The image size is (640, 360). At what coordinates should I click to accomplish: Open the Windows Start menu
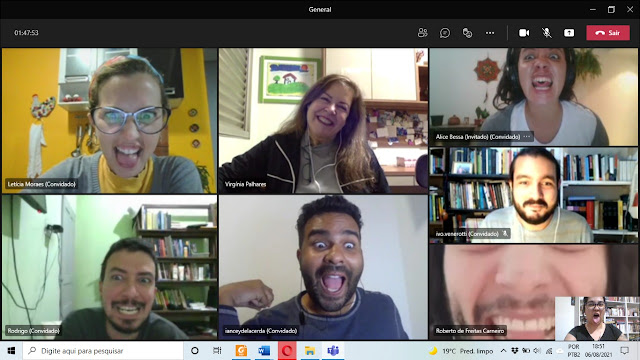(x=11, y=351)
